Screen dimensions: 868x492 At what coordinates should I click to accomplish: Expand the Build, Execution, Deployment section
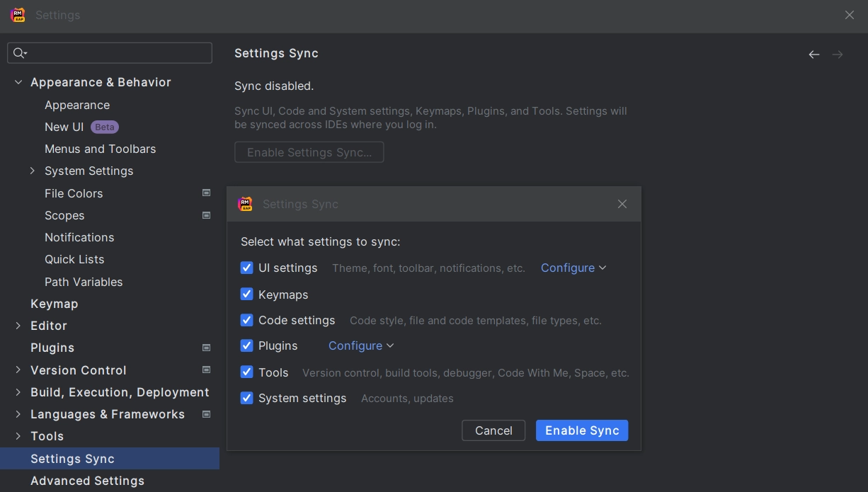[x=18, y=392]
